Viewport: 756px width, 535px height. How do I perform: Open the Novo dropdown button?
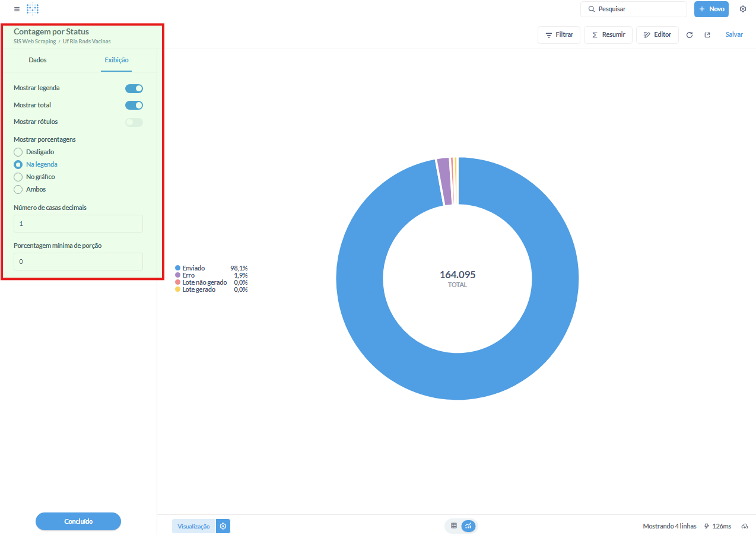click(711, 9)
